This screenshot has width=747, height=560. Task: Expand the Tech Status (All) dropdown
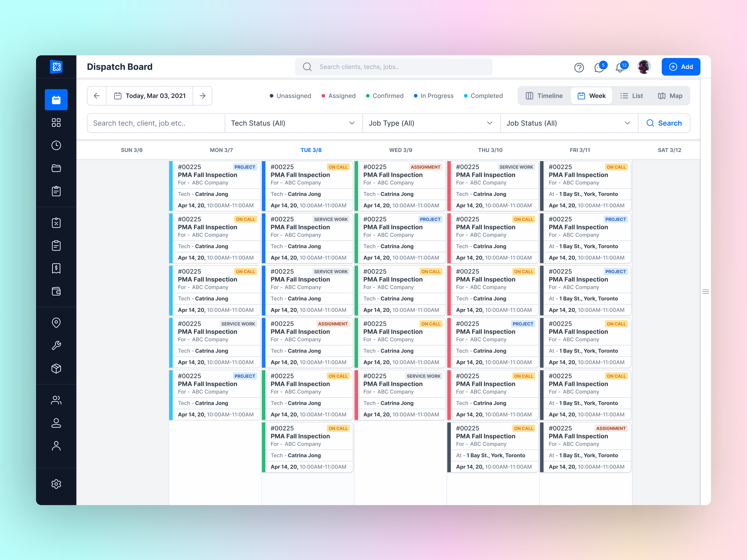click(x=293, y=123)
